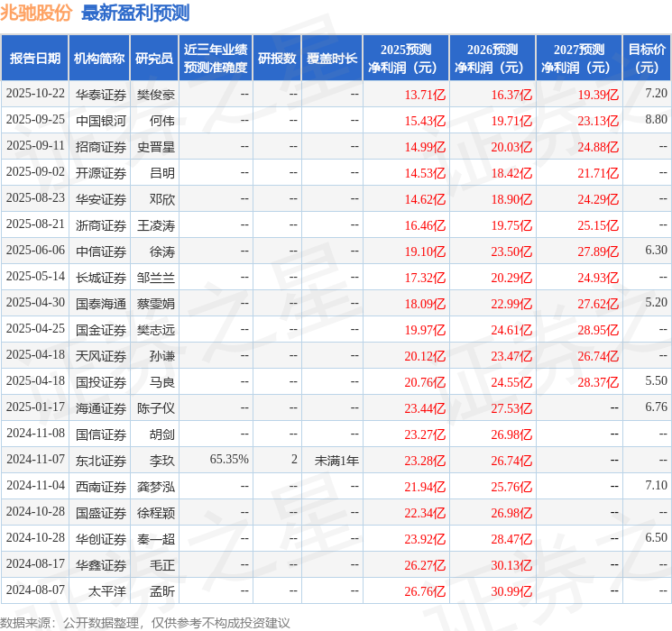Click the 国投证券 institution cell

(101, 382)
